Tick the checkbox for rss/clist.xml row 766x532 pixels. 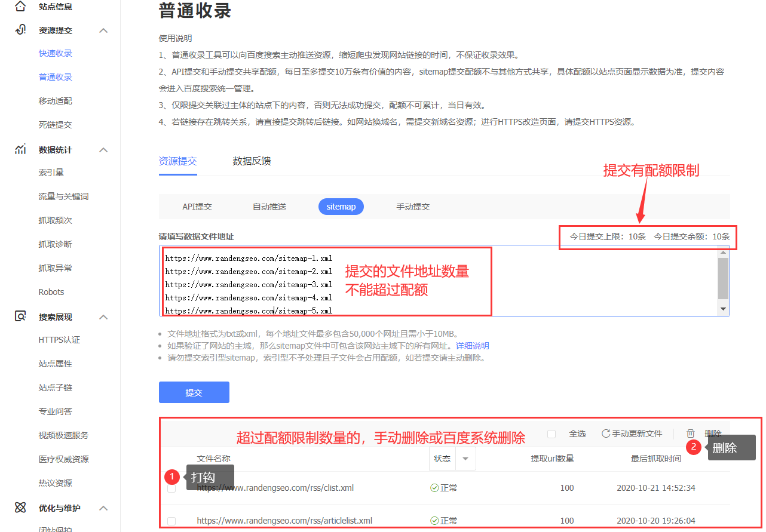171,488
